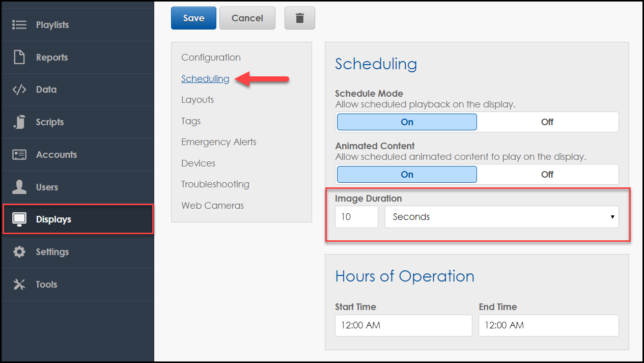644x363 pixels.
Task: Click the Settings gear icon
Action: (19, 252)
